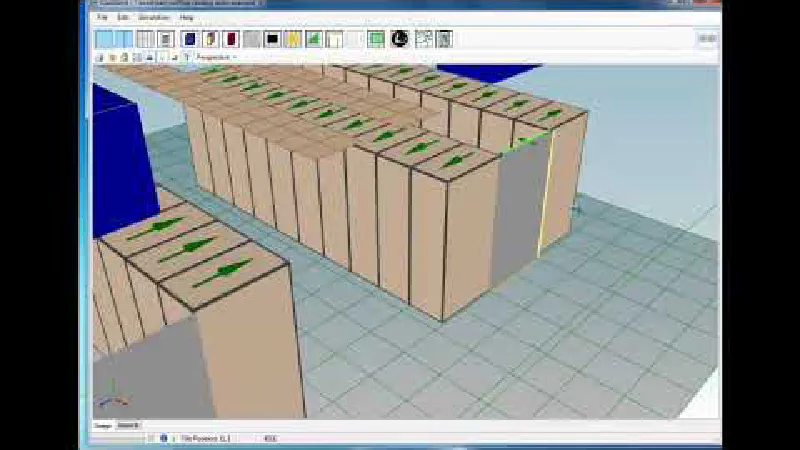Click the green shape toolbar icon

click(314, 39)
